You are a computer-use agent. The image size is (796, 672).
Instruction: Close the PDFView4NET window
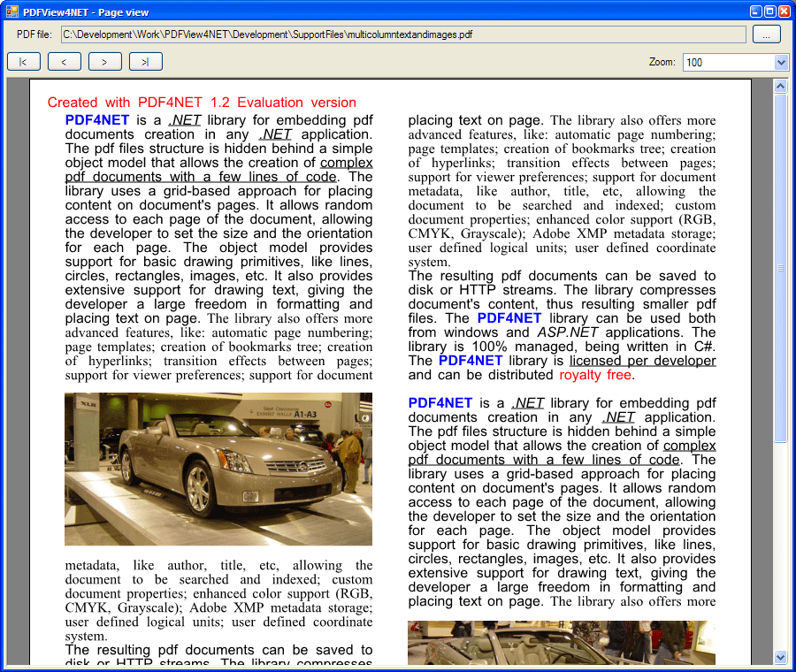pyautogui.click(x=784, y=11)
